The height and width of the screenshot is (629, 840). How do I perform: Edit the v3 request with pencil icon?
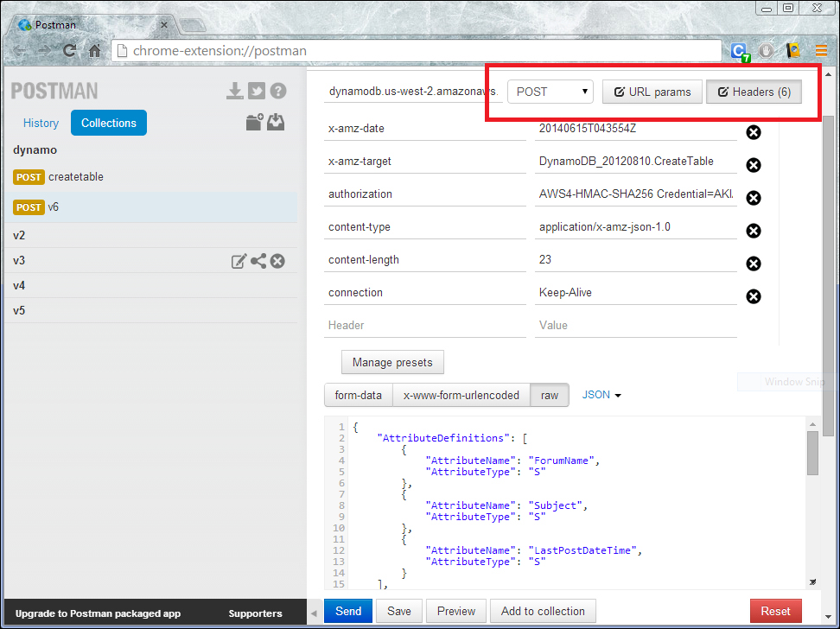coord(239,261)
